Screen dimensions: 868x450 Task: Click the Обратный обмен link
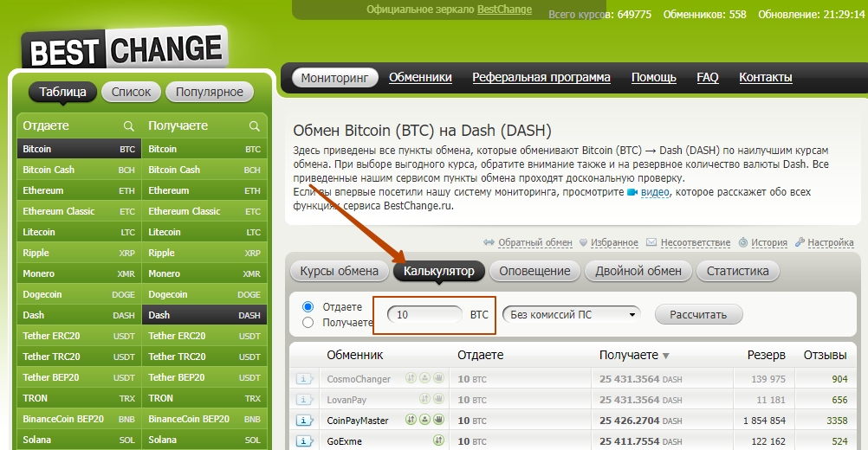coord(535,242)
